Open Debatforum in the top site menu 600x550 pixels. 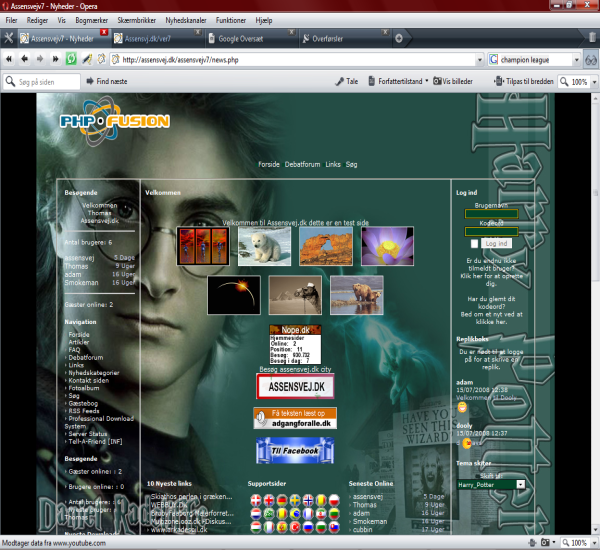click(x=302, y=164)
